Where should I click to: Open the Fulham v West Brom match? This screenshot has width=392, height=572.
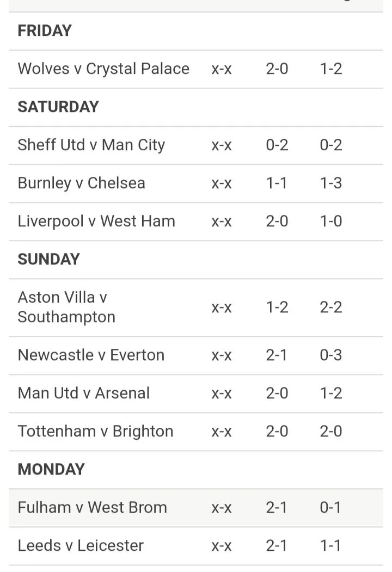click(92, 508)
